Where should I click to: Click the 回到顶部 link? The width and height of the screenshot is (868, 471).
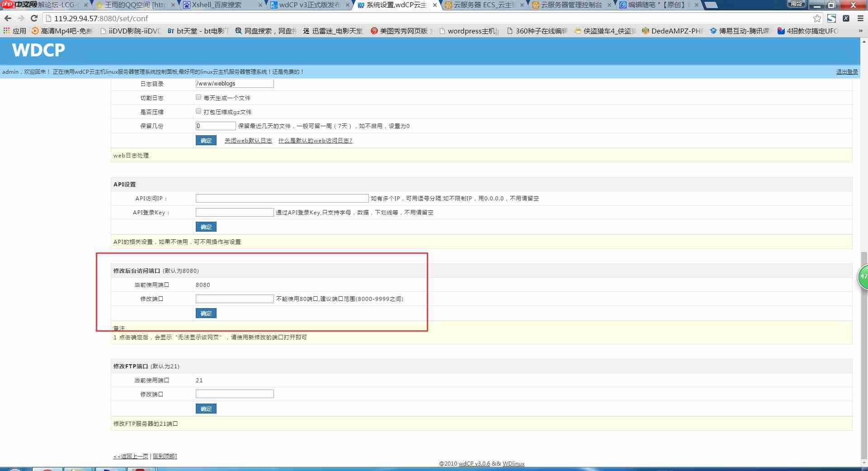pyautogui.click(x=165, y=456)
